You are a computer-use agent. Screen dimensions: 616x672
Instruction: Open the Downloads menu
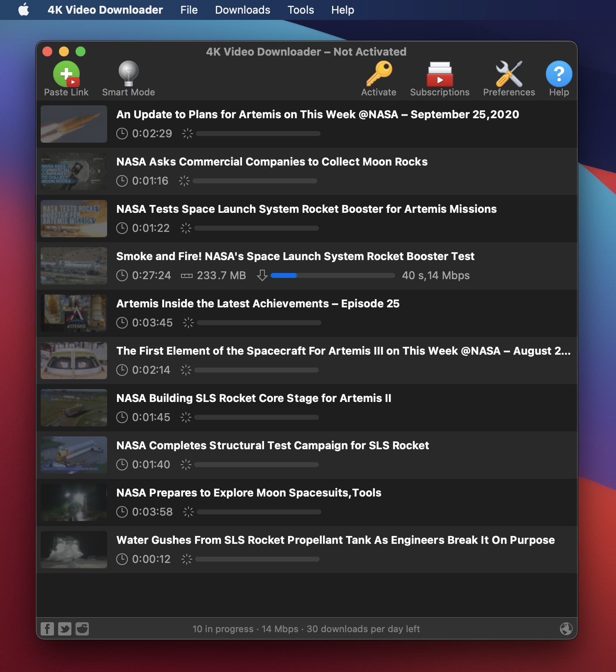pos(242,10)
